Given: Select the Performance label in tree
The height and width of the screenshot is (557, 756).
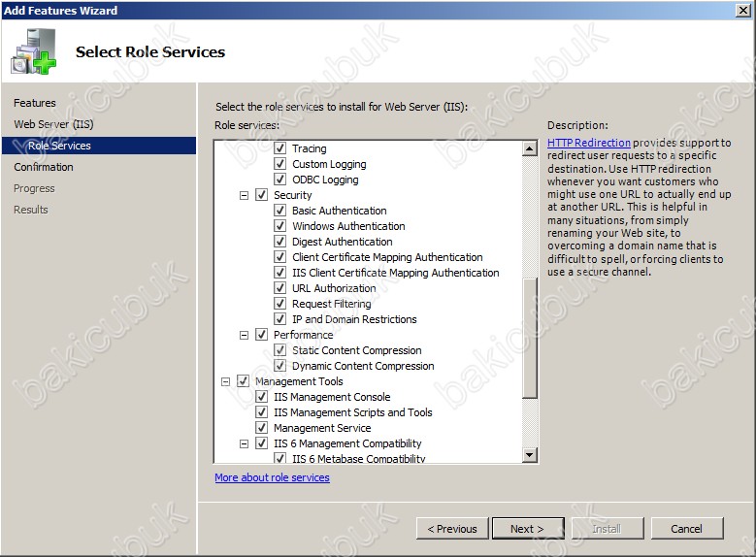Looking at the screenshot, I should tap(303, 334).
